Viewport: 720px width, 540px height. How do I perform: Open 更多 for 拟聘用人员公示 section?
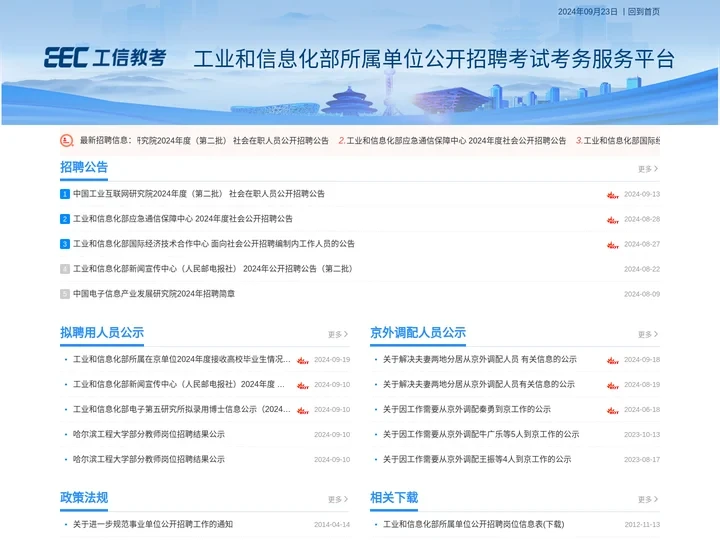pos(338,334)
